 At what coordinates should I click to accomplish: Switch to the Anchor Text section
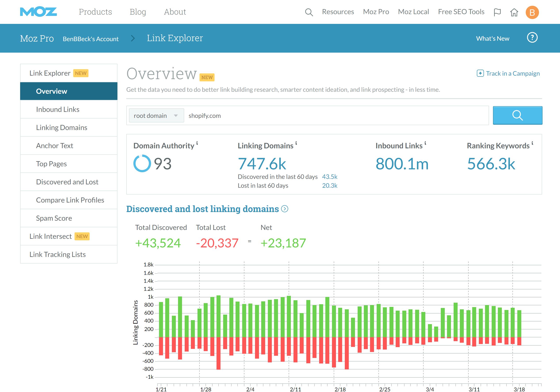click(x=55, y=145)
